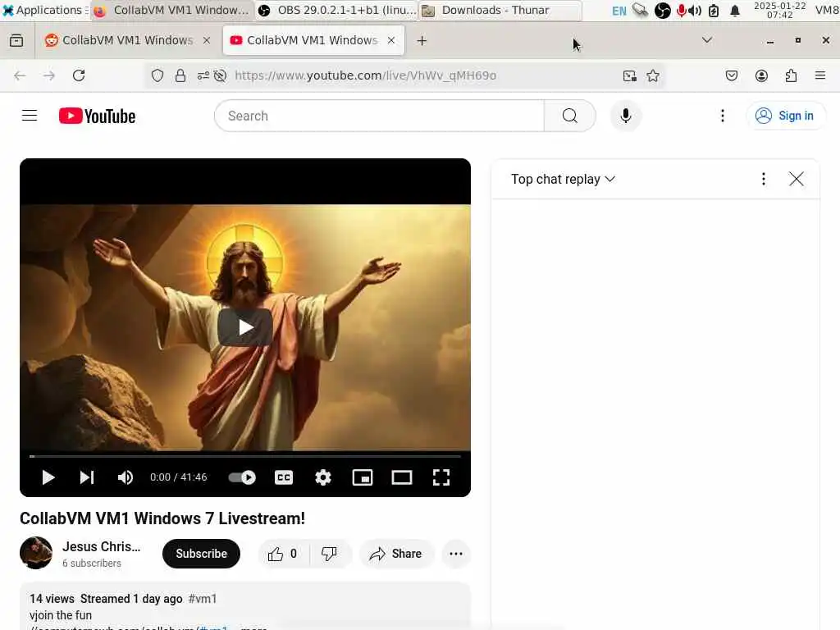Click the large center play overlay button

pos(244,327)
